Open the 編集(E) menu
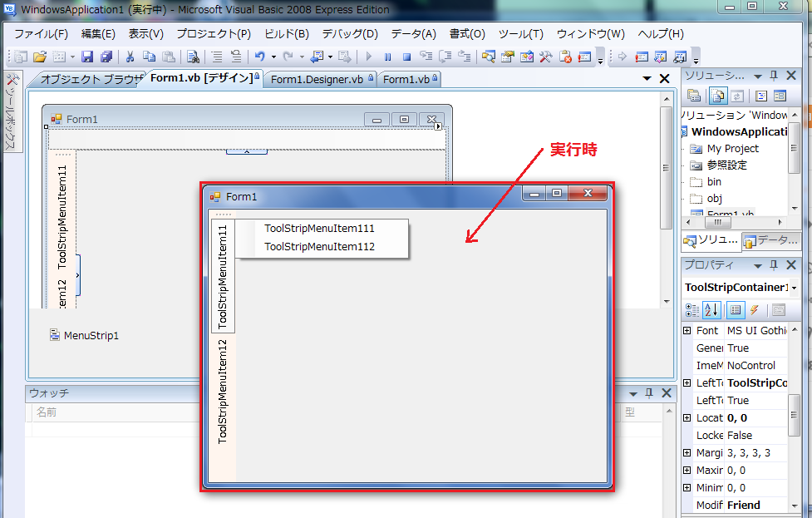The image size is (812, 518). [x=98, y=34]
